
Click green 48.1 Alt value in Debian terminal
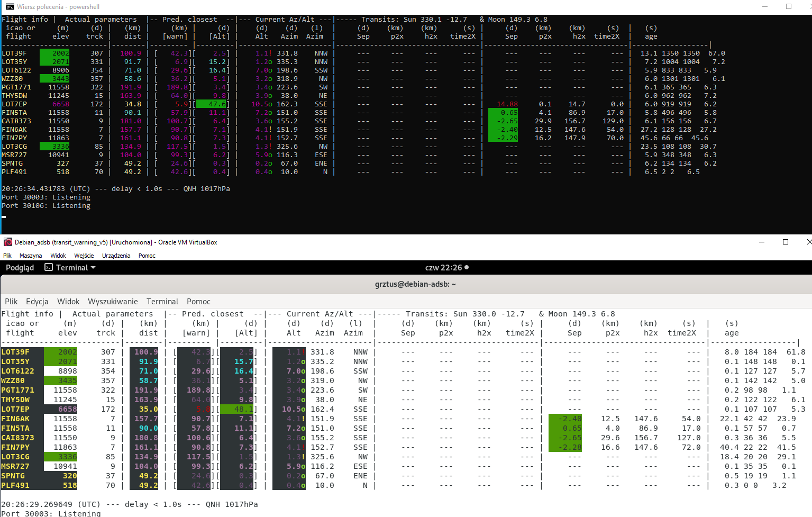[x=237, y=409]
